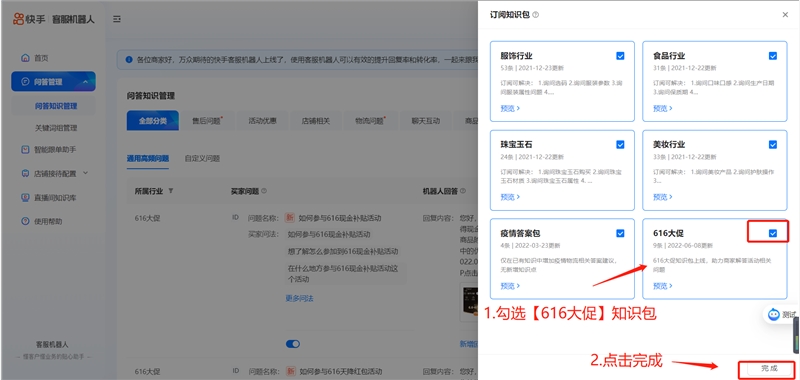Toggle the switch under 616现金补贴活动 question
This screenshot has width=800, height=380.
(293, 344)
